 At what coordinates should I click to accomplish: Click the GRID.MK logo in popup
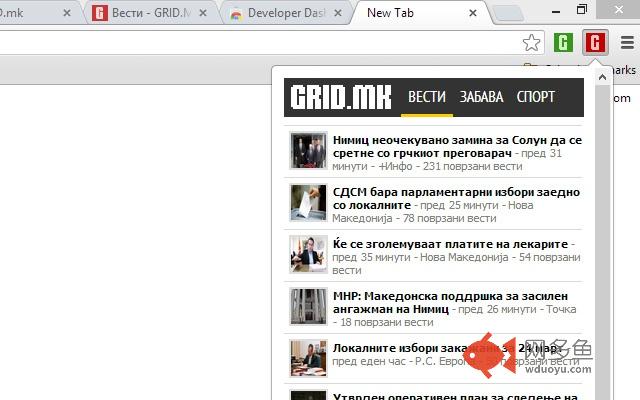tap(341, 97)
